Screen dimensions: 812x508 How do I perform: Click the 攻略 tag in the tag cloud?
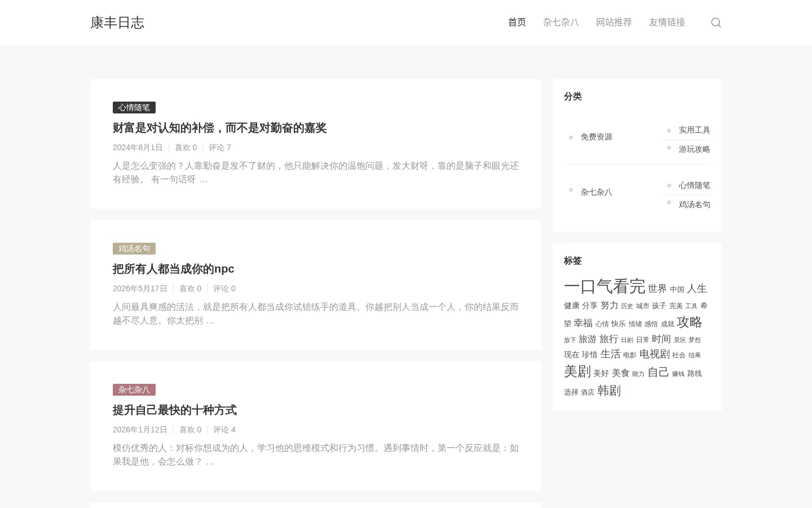(x=690, y=322)
